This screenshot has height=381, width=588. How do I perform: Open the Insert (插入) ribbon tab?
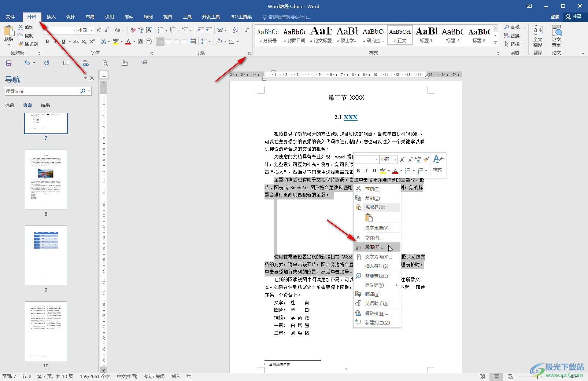tap(51, 17)
